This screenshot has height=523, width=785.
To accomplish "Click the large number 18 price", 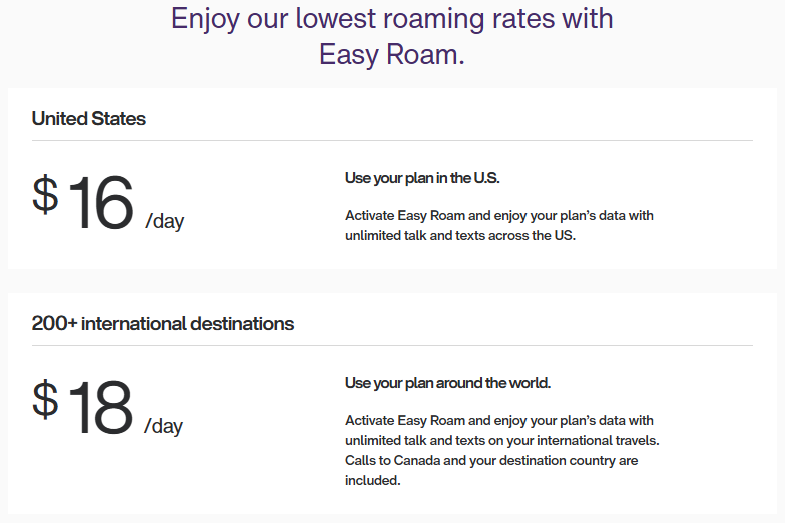I will coord(100,409).
